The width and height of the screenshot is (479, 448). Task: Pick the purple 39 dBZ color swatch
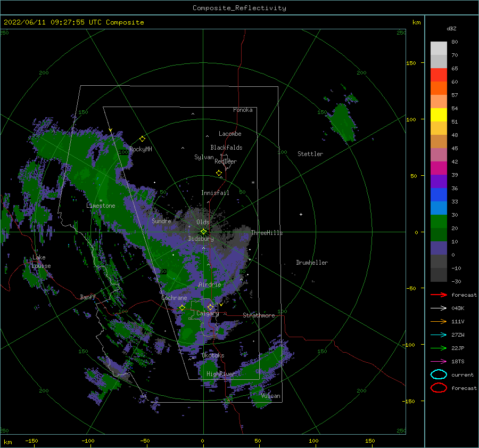(439, 181)
